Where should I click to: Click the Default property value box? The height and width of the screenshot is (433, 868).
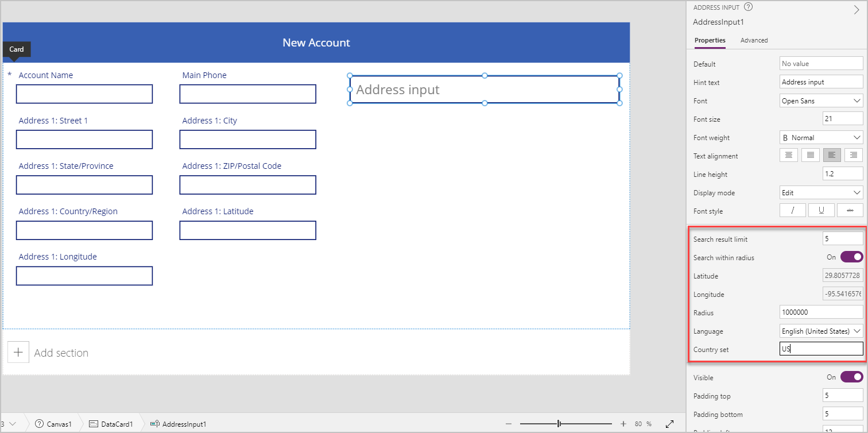coord(821,64)
